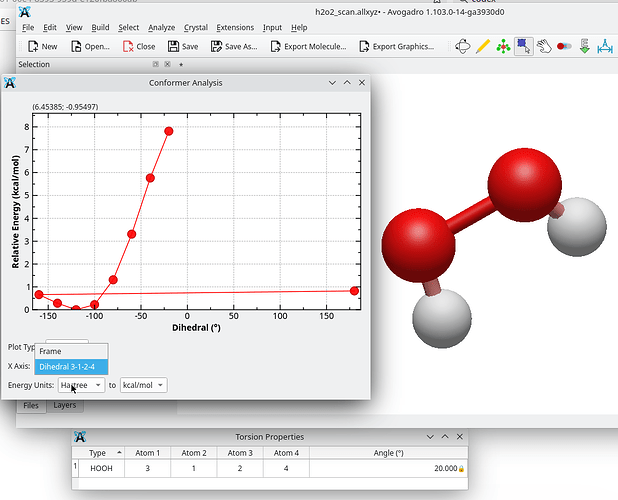Select the Template tool icon
This screenshot has height=500, width=618.
pos(503,46)
